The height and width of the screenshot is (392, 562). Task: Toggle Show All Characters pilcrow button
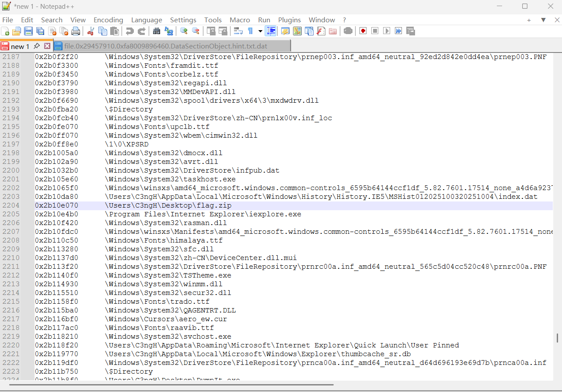point(250,31)
